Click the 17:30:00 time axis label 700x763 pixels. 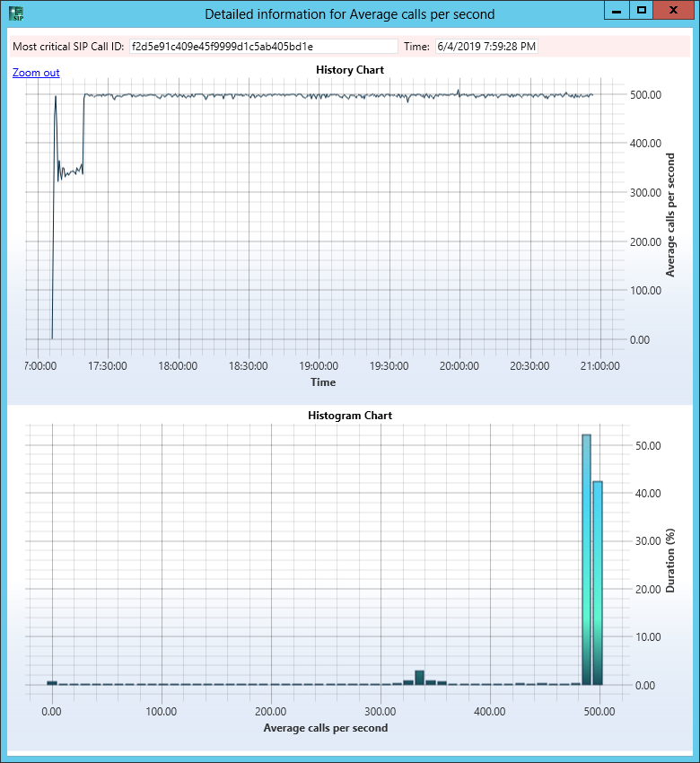pos(108,366)
